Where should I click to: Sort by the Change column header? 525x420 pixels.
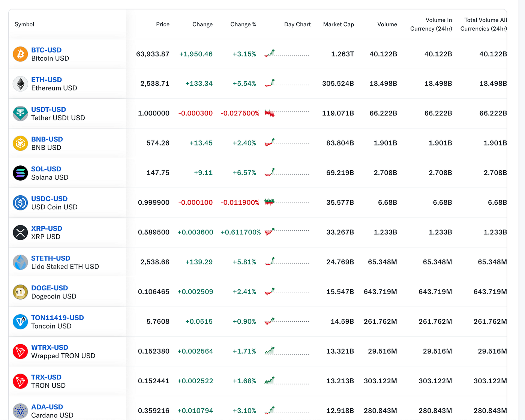pos(202,24)
